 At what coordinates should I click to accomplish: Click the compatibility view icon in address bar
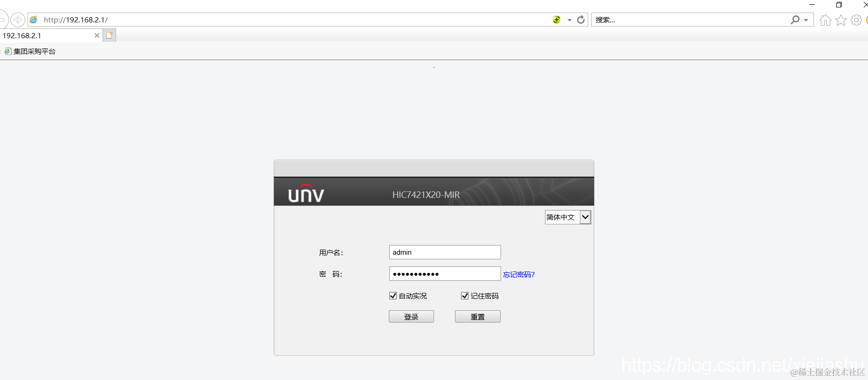[x=557, y=20]
